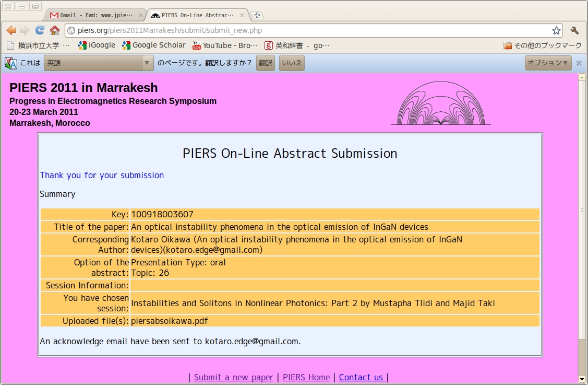588x385 pixels.
Task: Open the translation options dropdown
Action: pyautogui.click(x=547, y=63)
